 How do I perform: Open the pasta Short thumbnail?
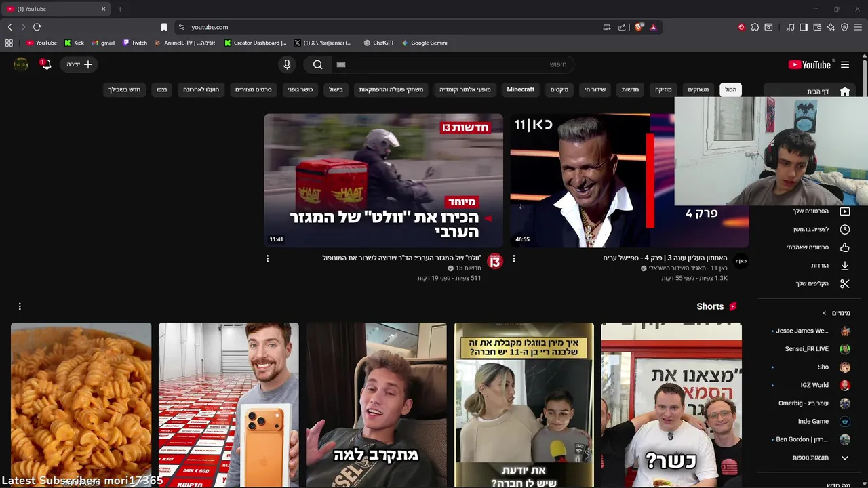81,405
